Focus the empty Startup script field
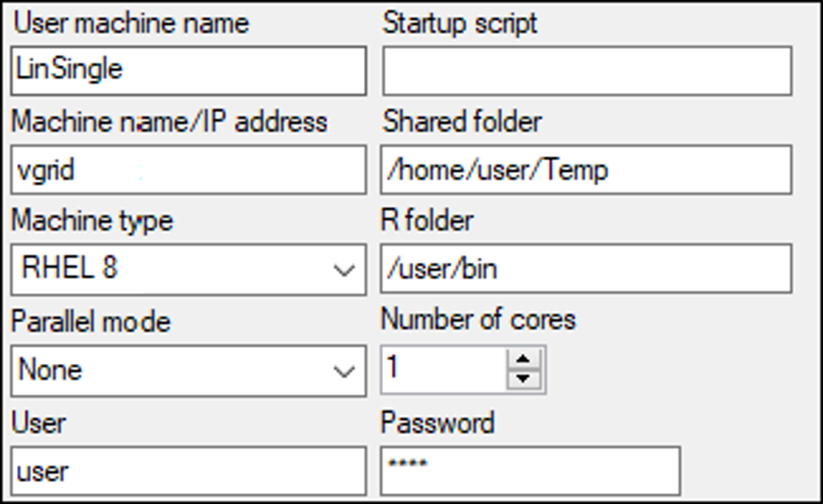Screen dimensions: 823x504 (x=586, y=71)
